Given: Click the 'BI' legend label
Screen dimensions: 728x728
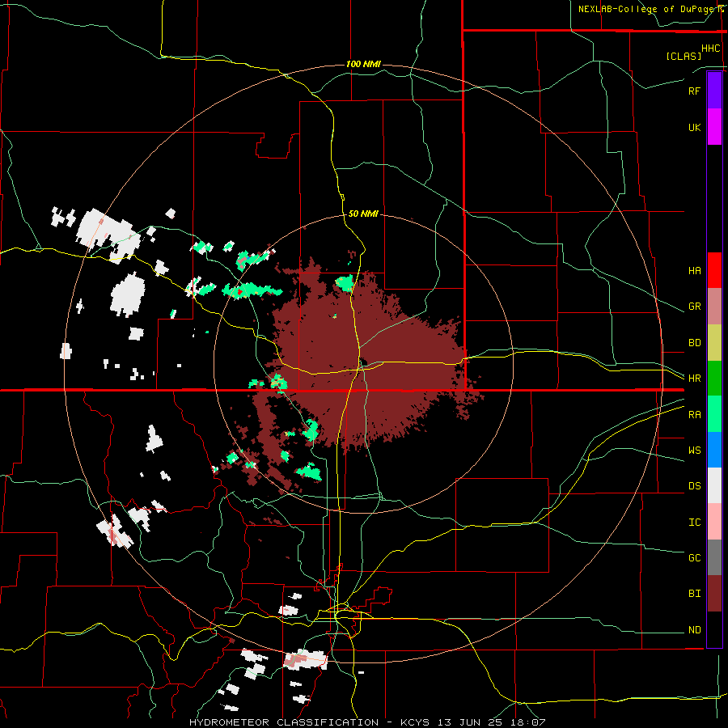Looking at the screenshot, I should tap(694, 594).
